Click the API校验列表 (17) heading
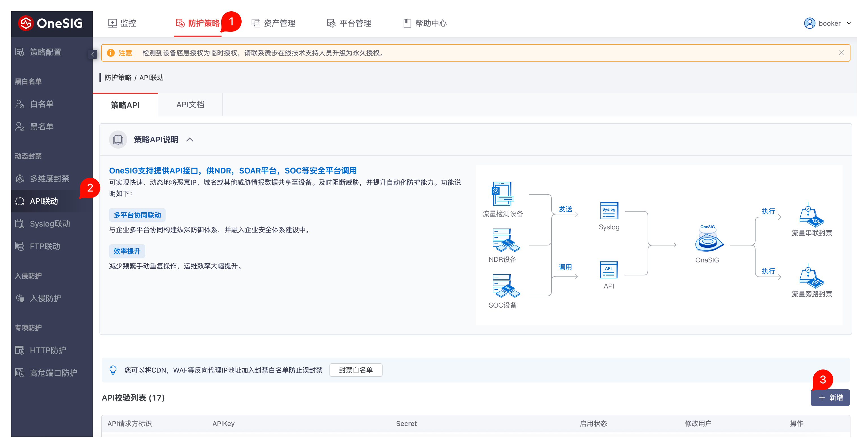 (133, 397)
